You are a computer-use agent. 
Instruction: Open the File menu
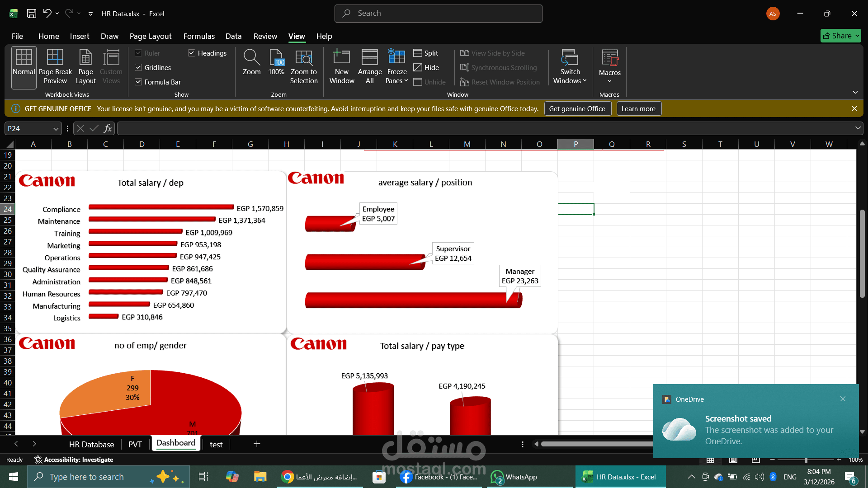click(x=17, y=36)
